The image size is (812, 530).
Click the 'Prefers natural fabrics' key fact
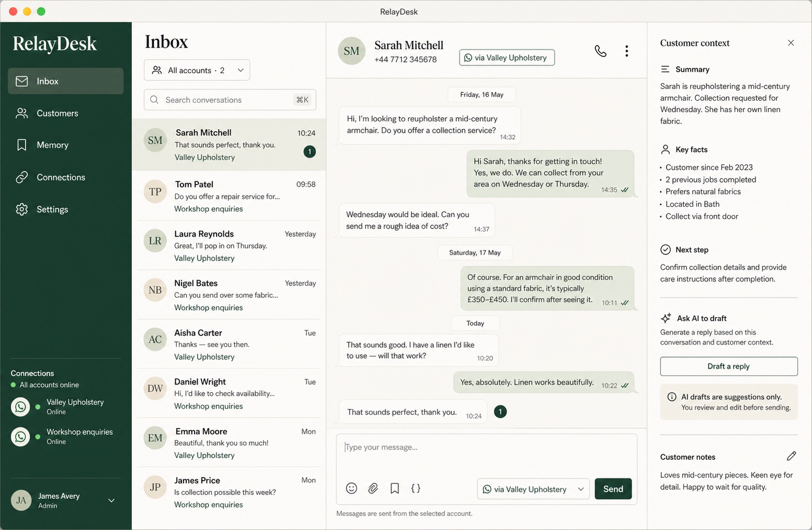pyautogui.click(x=703, y=191)
